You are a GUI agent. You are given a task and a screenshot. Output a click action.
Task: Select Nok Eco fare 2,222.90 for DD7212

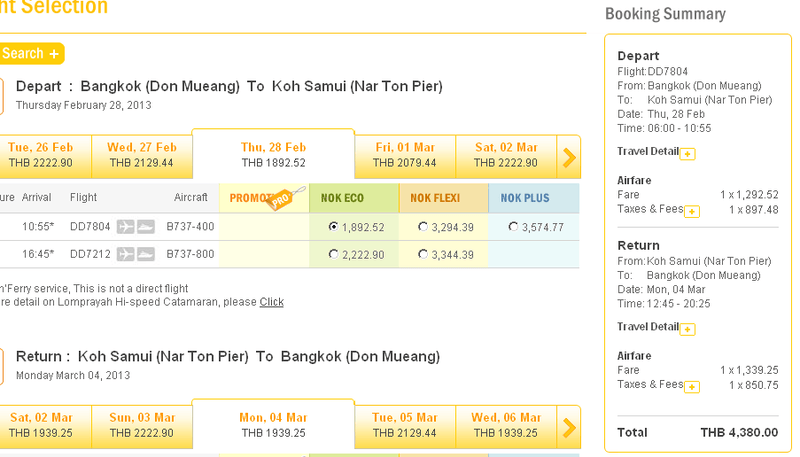pyautogui.click(x=333, y=254)
